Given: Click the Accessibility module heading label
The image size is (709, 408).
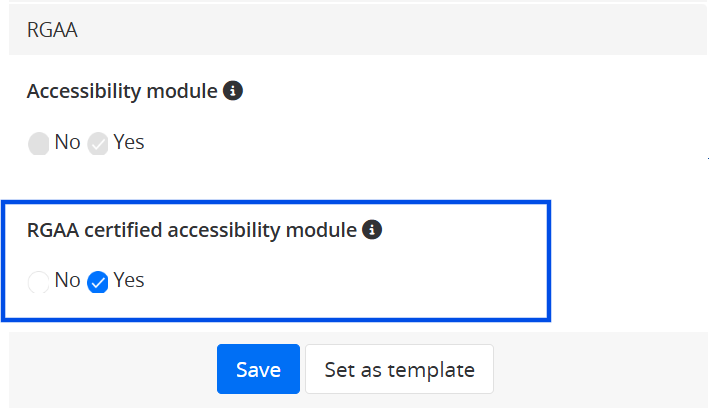Looking at the screenshot, I should pyautogui.click(x=122, y=91).
